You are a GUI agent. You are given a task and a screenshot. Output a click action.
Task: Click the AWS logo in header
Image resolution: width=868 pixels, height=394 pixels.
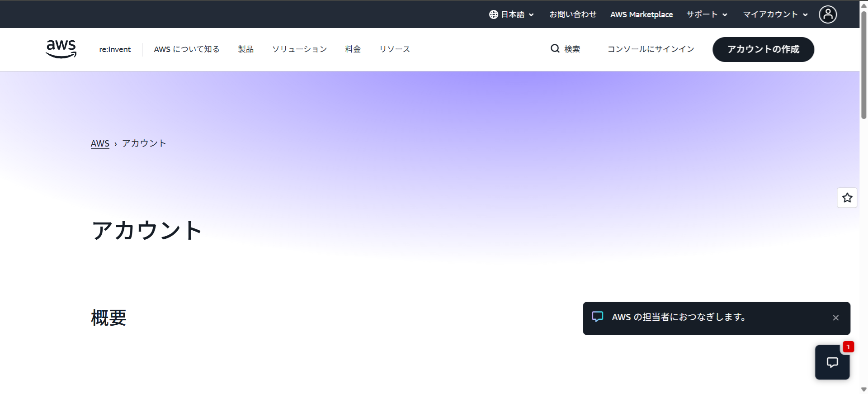[x=61, y=49]
